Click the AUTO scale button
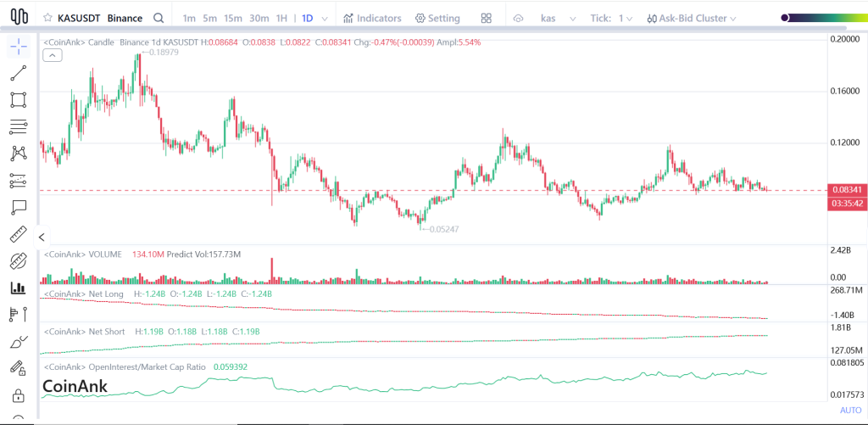 pos(851,410)
